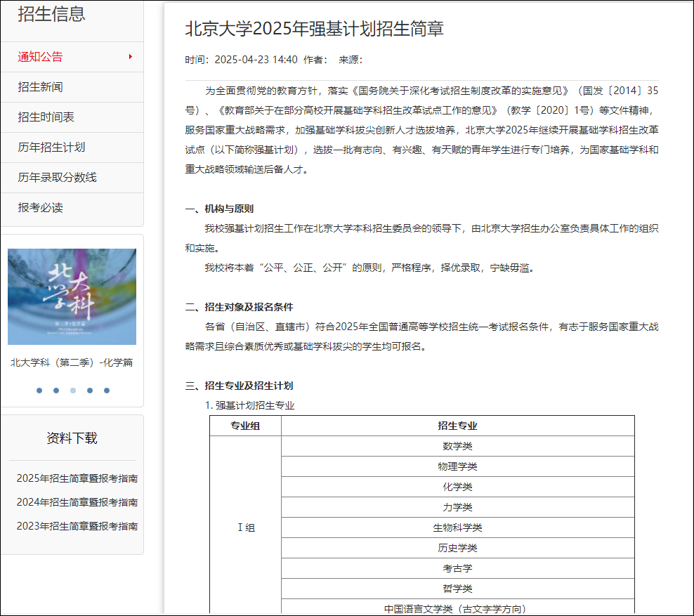Image resolution: width=694 pixels, height=616 pixels.
Task: Go to 招生新闻 in the sidebar
Action: coord(40,87)
